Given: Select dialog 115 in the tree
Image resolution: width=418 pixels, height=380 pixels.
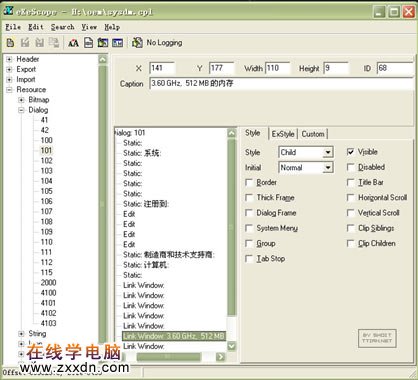Looking at the screenshot, I should click(46, 273).
